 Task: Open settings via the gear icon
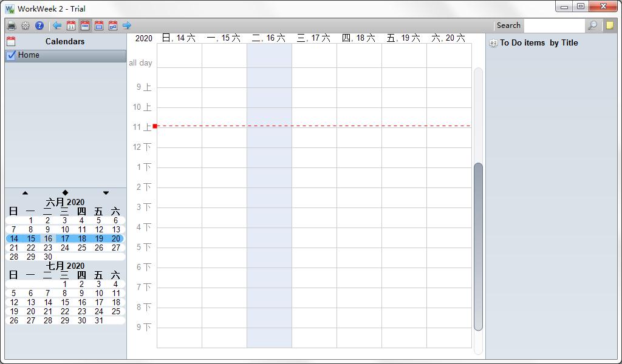point(26,25)
